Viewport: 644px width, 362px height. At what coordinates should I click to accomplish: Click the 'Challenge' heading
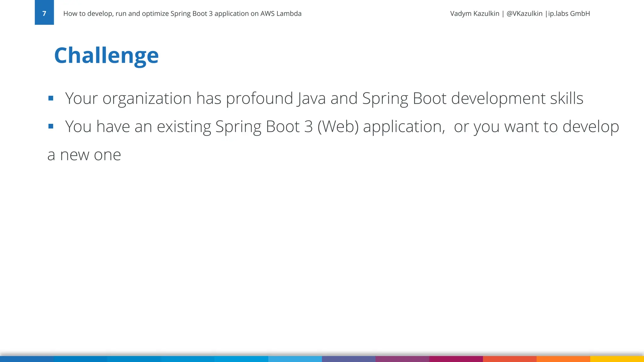[106, 56]
